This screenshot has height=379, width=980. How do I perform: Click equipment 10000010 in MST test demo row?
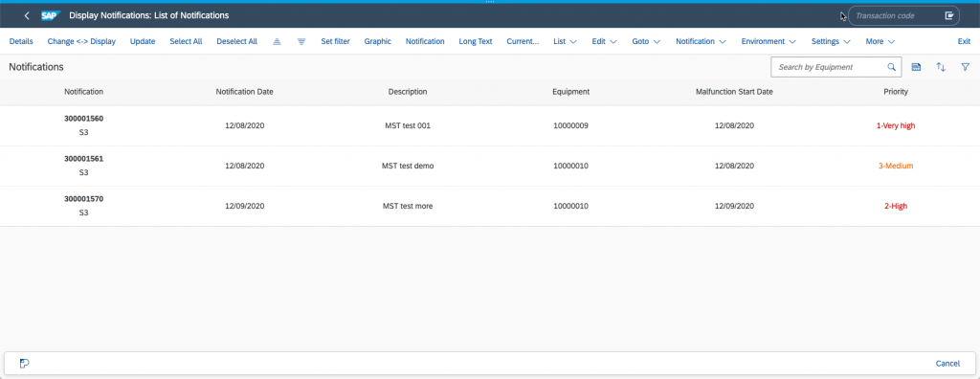pos(570,166)
